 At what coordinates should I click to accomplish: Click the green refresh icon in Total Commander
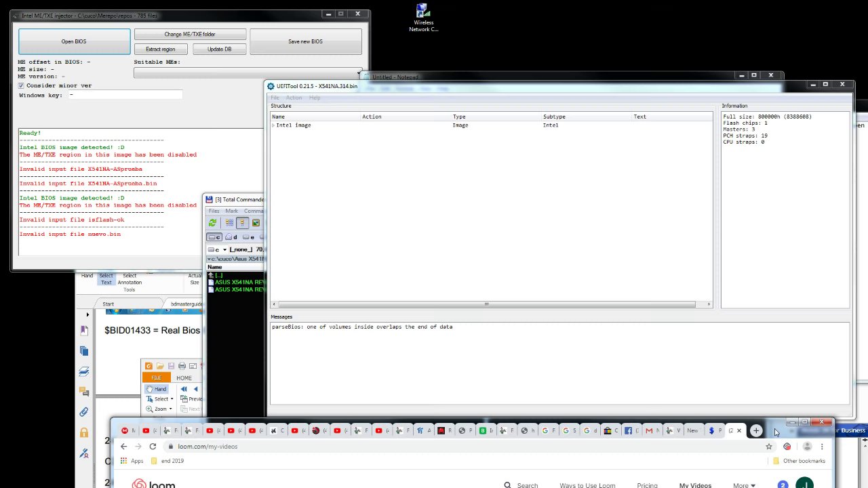[x=213, y=222]
